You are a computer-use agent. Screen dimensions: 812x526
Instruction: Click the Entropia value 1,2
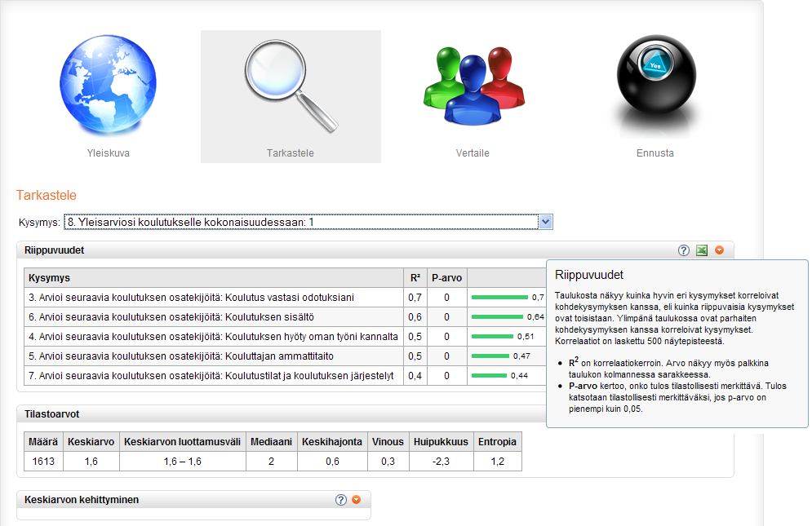(497, 462)
